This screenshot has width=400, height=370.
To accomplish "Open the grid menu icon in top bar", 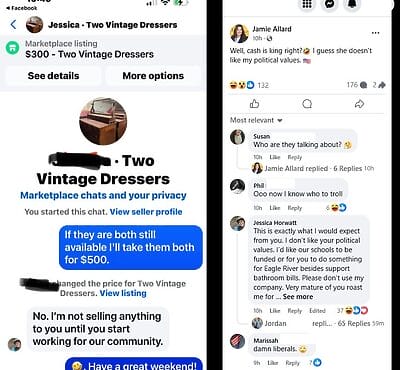I will pos(307,4).
